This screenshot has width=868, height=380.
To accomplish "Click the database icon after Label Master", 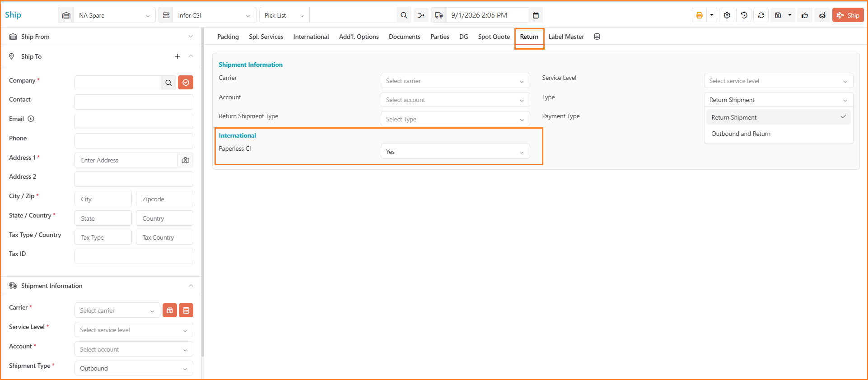I will pyautogui.click(x=597, y=37).
